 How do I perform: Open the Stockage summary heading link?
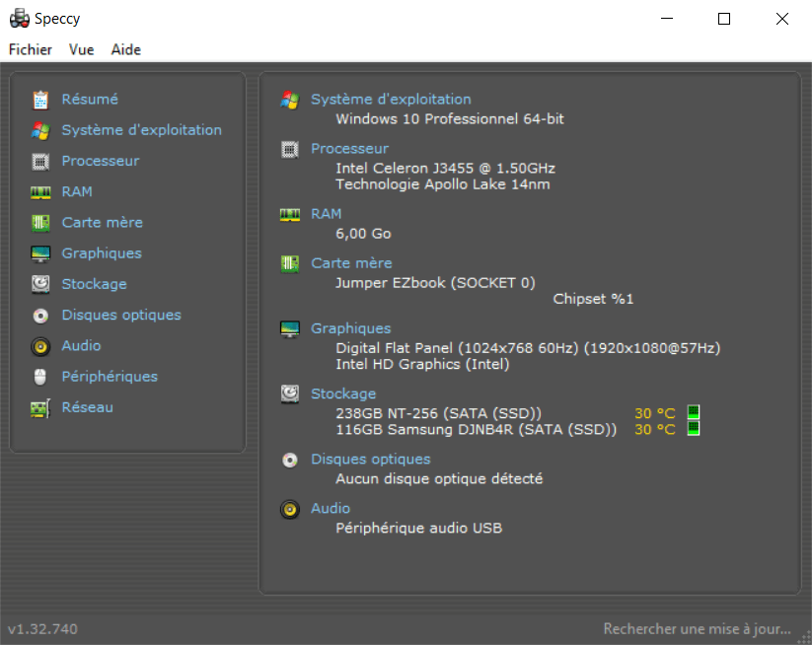343,394
